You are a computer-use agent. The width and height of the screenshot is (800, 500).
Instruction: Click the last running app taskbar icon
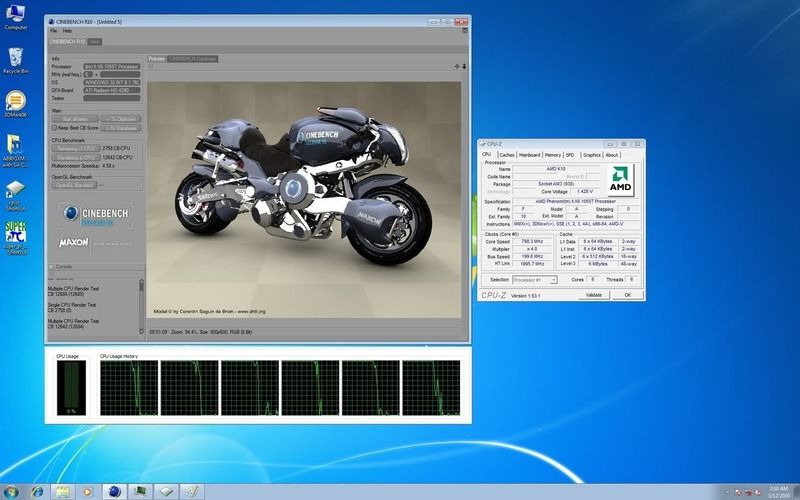[x=191, y=492]
